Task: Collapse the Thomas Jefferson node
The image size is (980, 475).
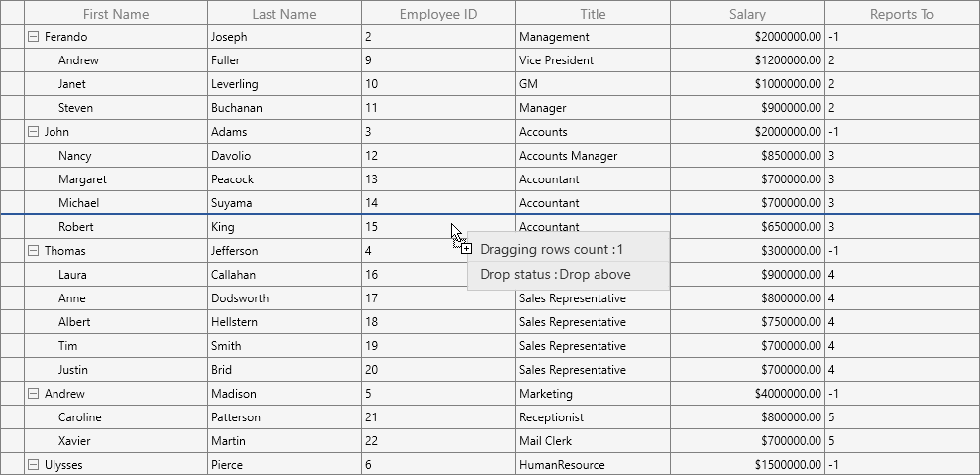Action: pyautogui.click(x=34, y=251)
